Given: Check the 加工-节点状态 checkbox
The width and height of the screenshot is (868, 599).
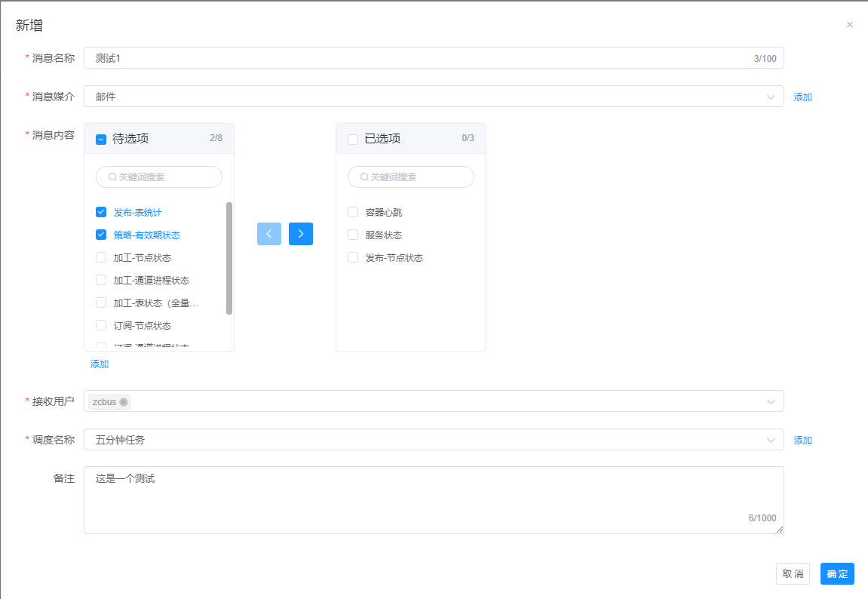Looking at the screenshot, I should (101, 257).
